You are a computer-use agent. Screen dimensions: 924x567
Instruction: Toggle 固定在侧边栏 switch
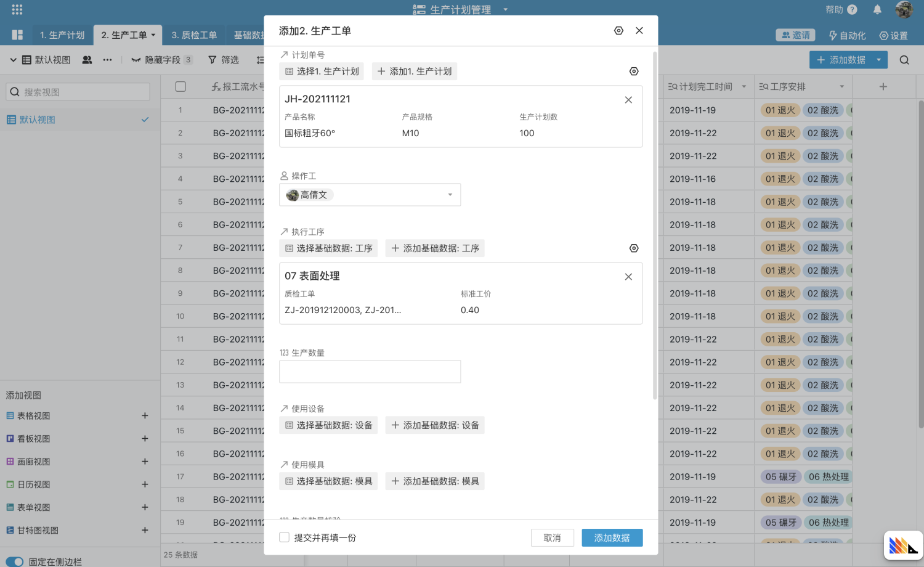click(x=15, y=561)
